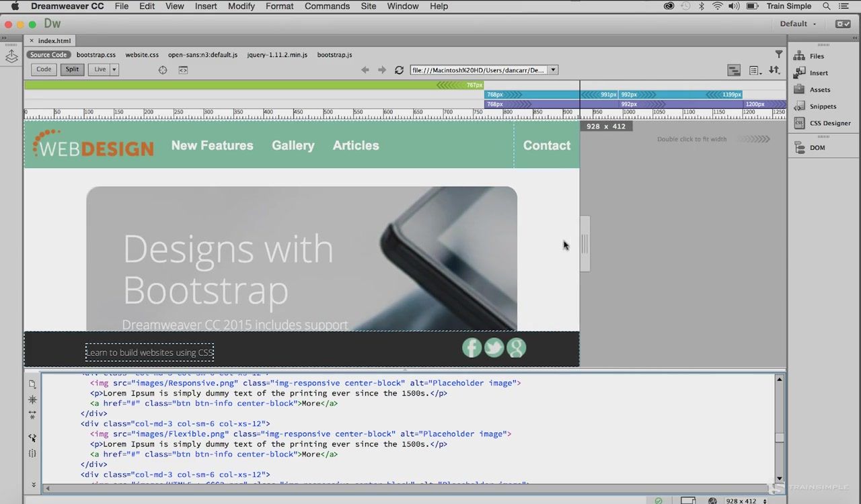Open the File menu
861x504 pixels.
[x=121, y=6]
